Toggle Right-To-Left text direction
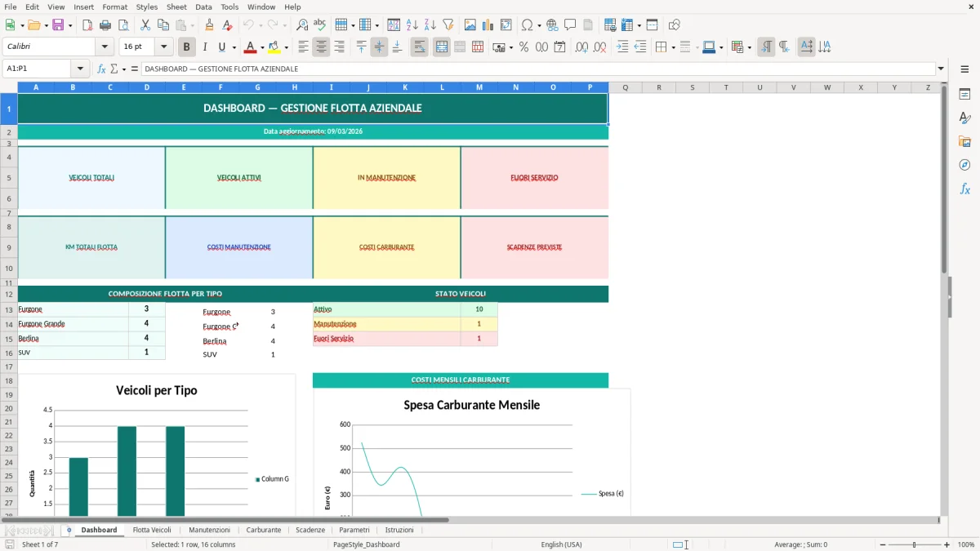Image resolution: width=980 pixels, height=551 pixels. click(x=784, y=47)
